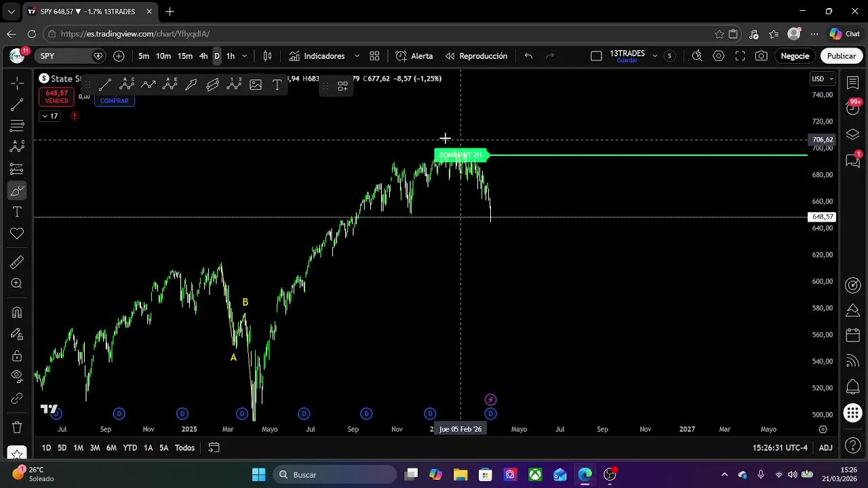Switch to the 15m interval
This screenshot has width=868, height=488.
point(185,56)
